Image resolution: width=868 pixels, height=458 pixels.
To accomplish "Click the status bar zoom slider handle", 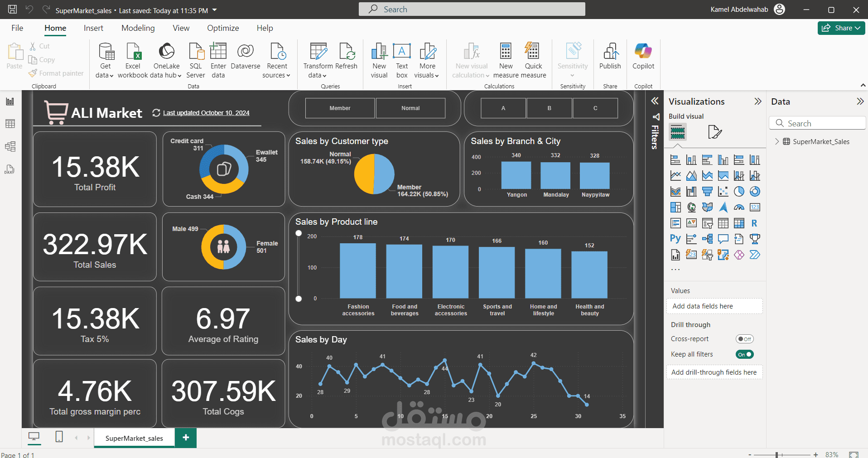I will tap(776, 454).
